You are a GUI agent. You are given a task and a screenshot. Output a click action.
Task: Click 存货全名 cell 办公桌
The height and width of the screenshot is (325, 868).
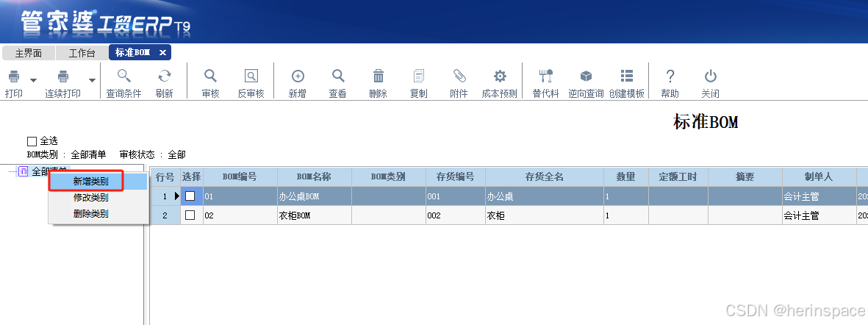(x=544, y=196)
